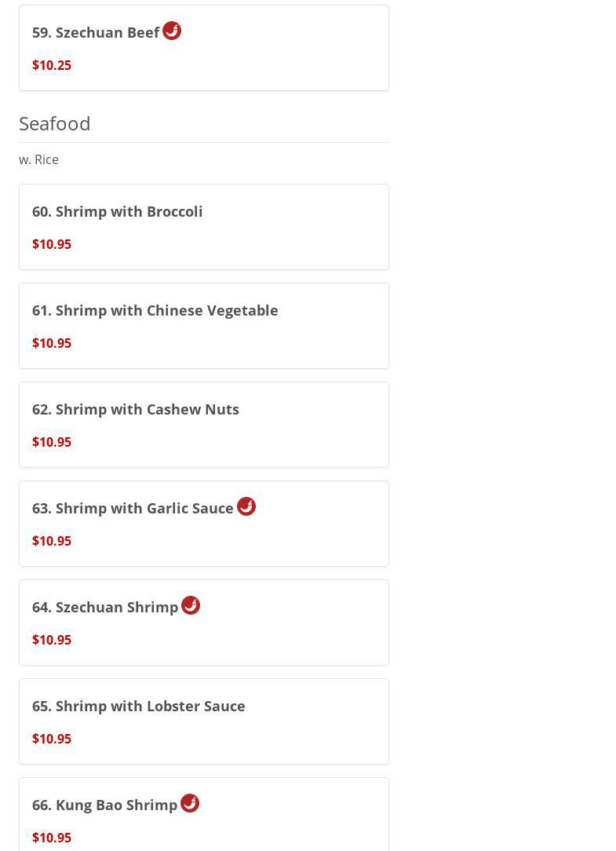Click the price under Shrimp with Lobster Sauce
This screenshot has height=851, width=616.
click(x=52, y=739)
